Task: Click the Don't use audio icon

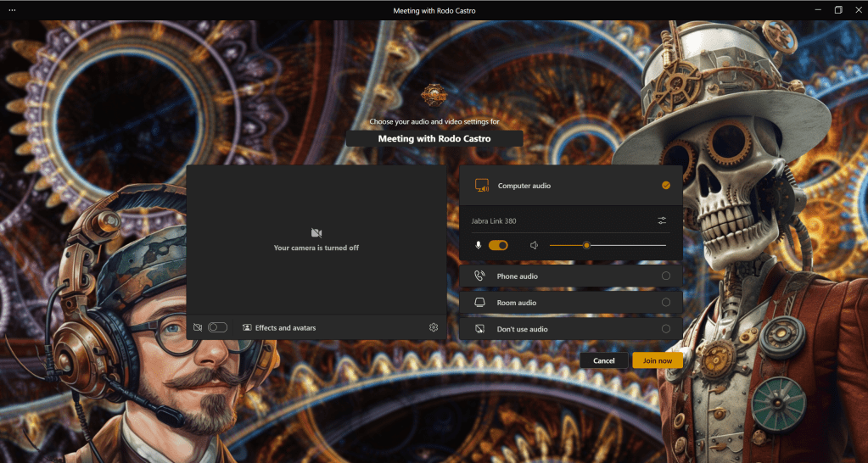Action: click(479, 329)
